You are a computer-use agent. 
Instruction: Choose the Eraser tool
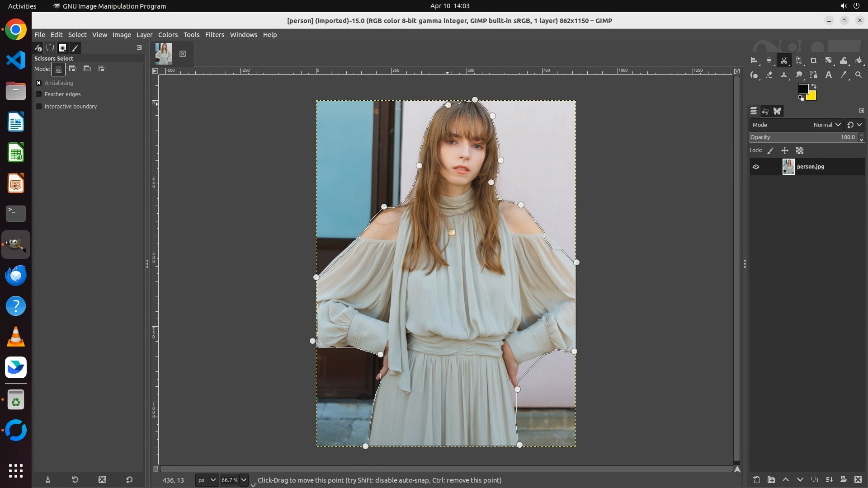(x=769, y=75)
